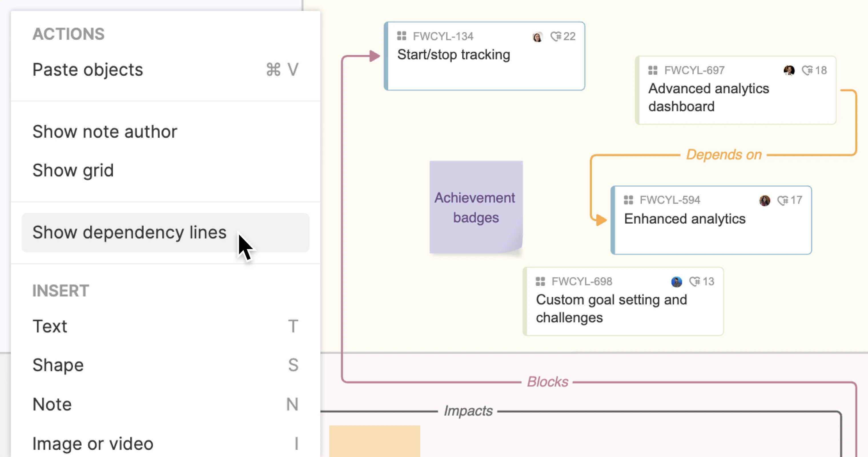
Task: Click the assignee avatar on Advanced analytics dashboard
Action: [x=789, y=70]
